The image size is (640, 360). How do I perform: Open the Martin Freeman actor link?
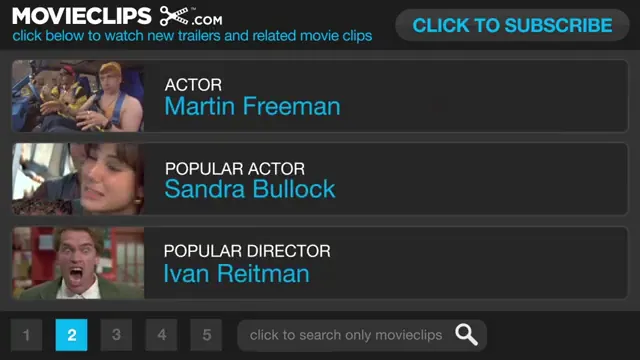click(x=252, y=106)
